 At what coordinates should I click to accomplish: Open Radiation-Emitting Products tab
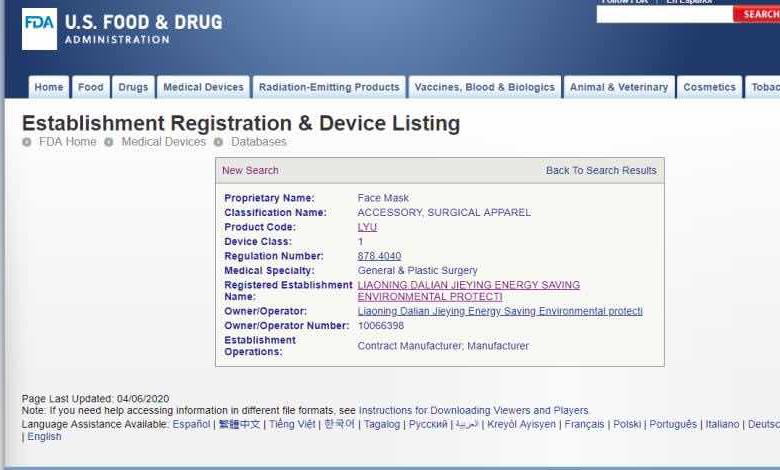coord(329,87)
